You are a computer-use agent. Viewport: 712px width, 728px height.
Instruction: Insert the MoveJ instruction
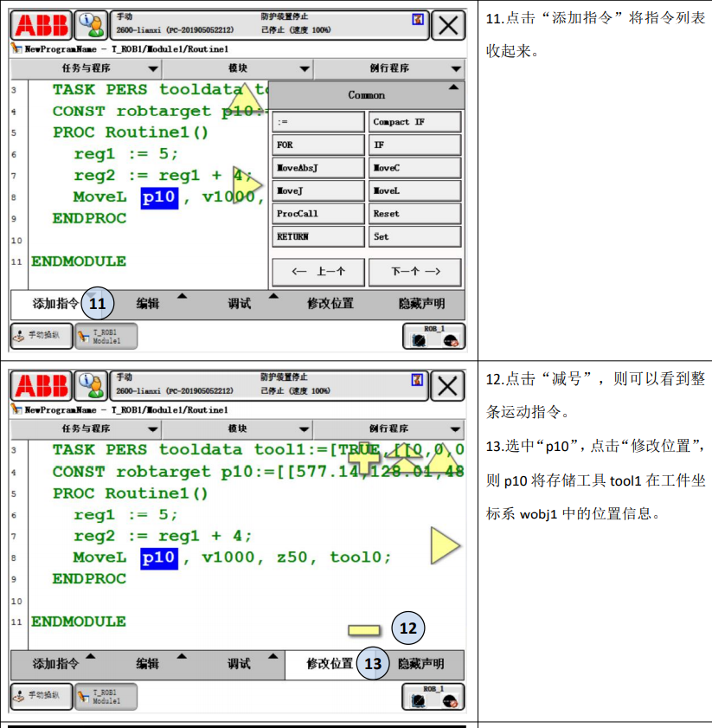(x=318, y=190)
